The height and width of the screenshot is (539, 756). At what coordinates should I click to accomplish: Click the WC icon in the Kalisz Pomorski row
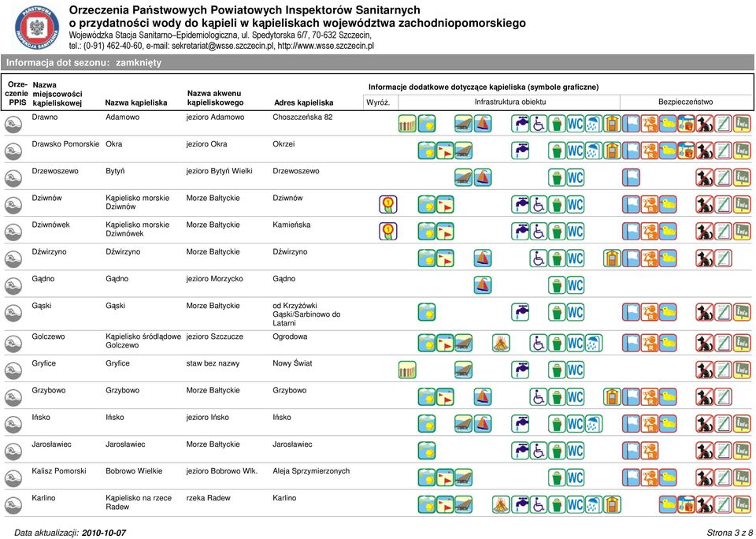point(575,478)
